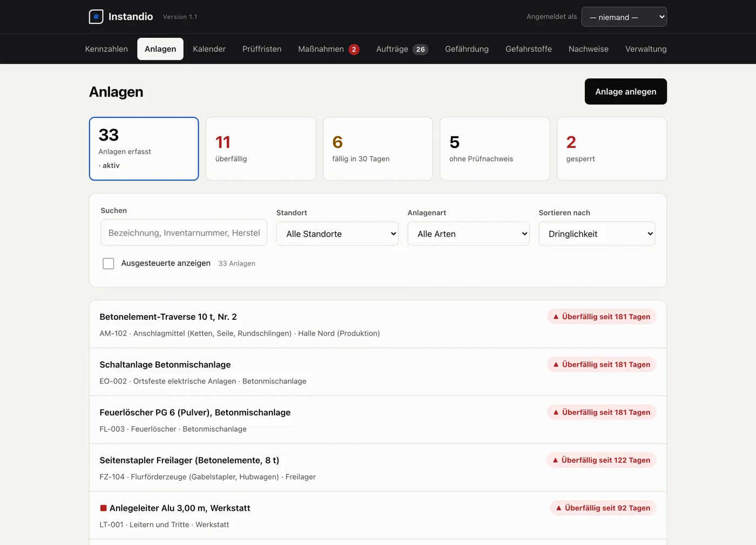The width and height of the screenshot is (756, 545).
Task: Open the Gefährdung tab
Action: [x=467, y=49]
